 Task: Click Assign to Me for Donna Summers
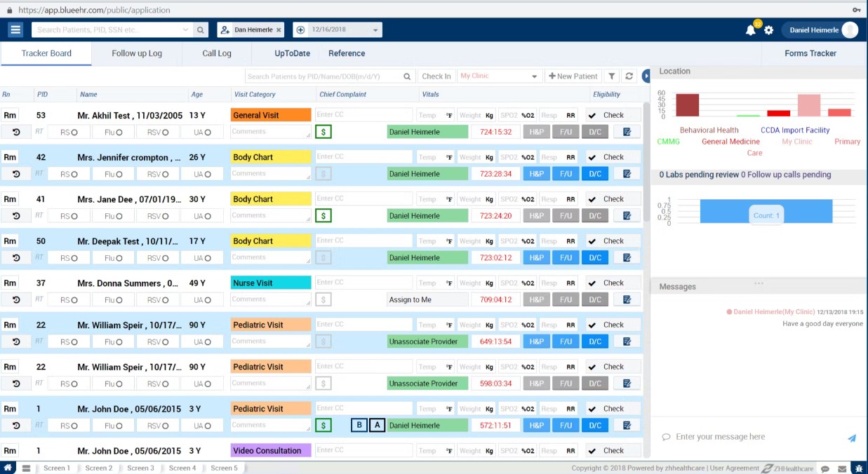tap(427, 299)
